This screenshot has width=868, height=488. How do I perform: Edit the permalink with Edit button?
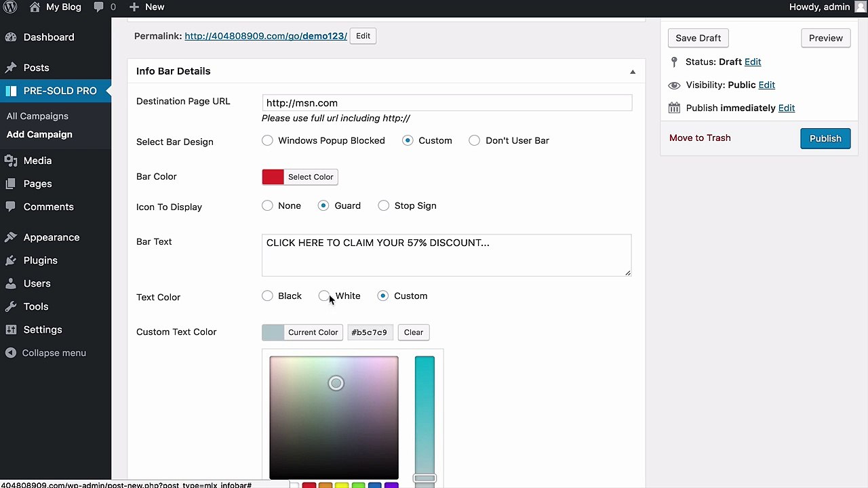click(x=363, y=36)
